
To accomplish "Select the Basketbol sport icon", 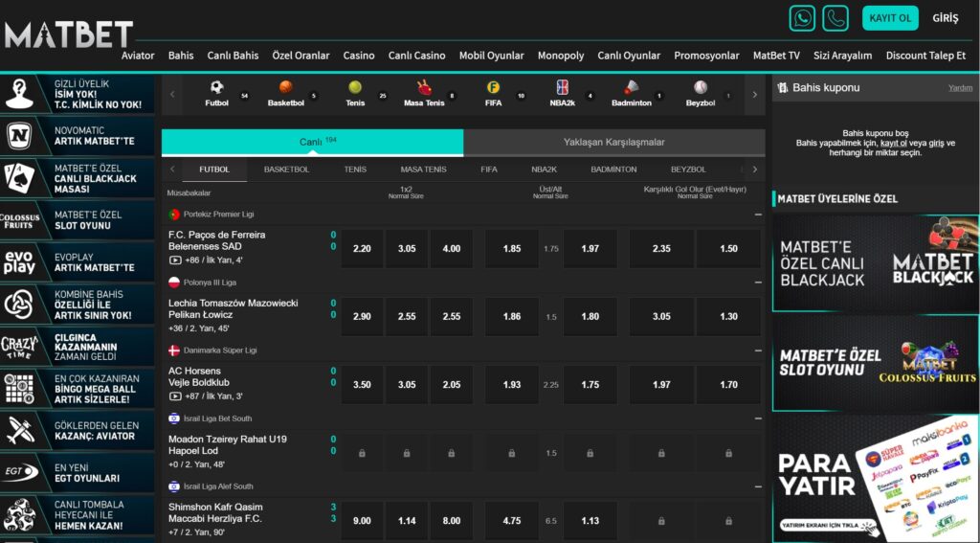I will [x=285, y=88].
